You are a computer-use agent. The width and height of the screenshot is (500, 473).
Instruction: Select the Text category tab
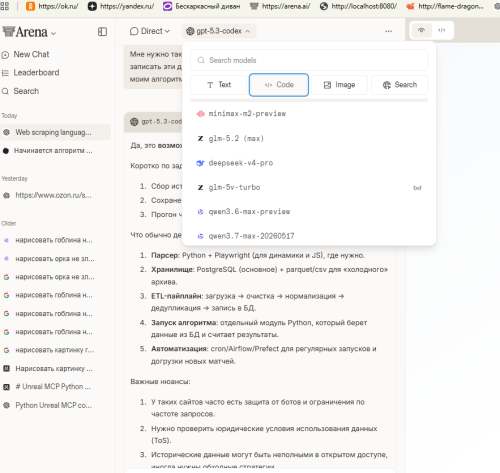pyautogui.click(x=219, y=85)
